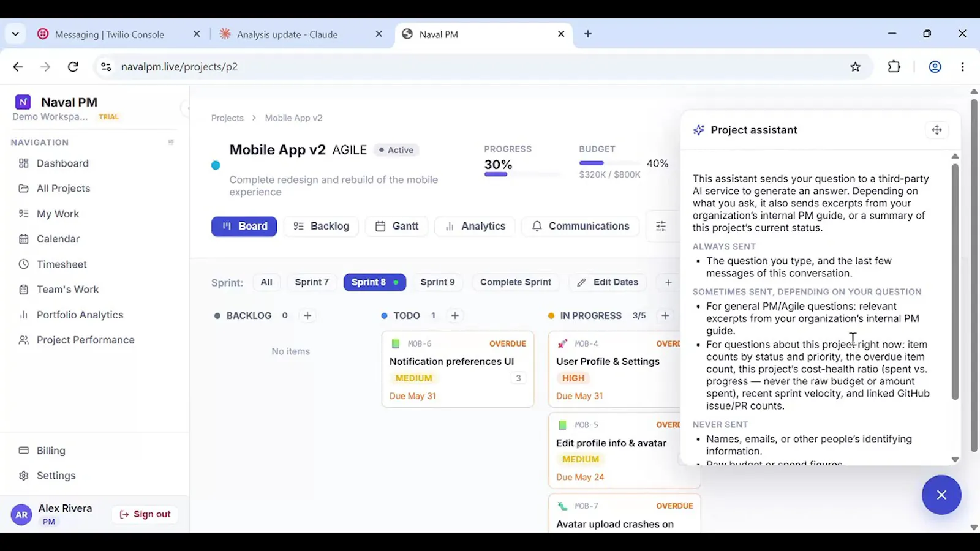980x551 pixels.
Task: Click the project progress bar
Action: pos(522,174)
